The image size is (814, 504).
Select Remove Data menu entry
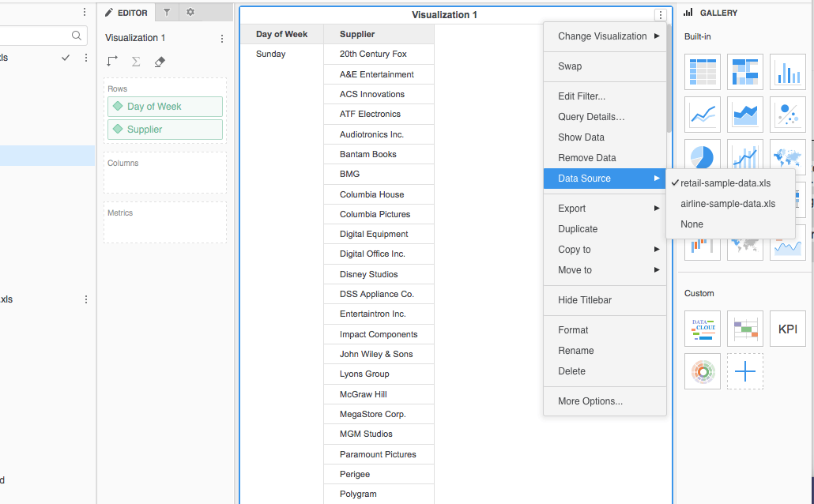coord(605,158)
